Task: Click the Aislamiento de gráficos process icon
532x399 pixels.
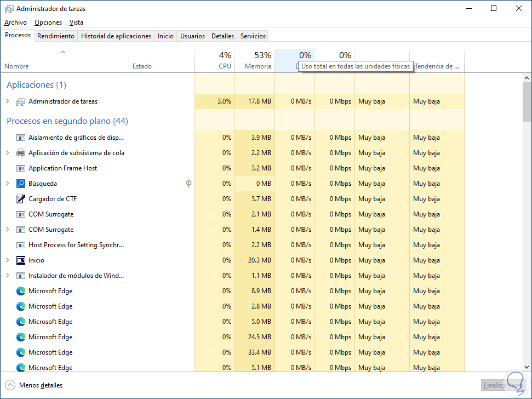Action: pos(21,138)
